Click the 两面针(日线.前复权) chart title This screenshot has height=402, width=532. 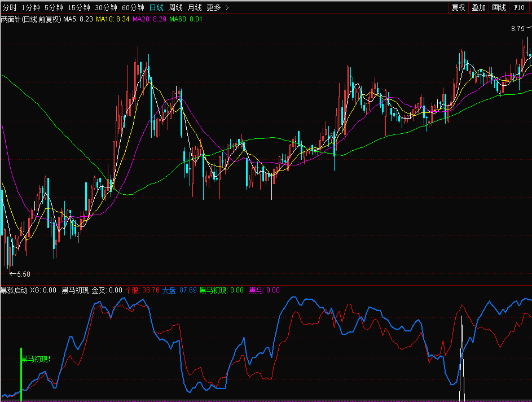(31, 19)
